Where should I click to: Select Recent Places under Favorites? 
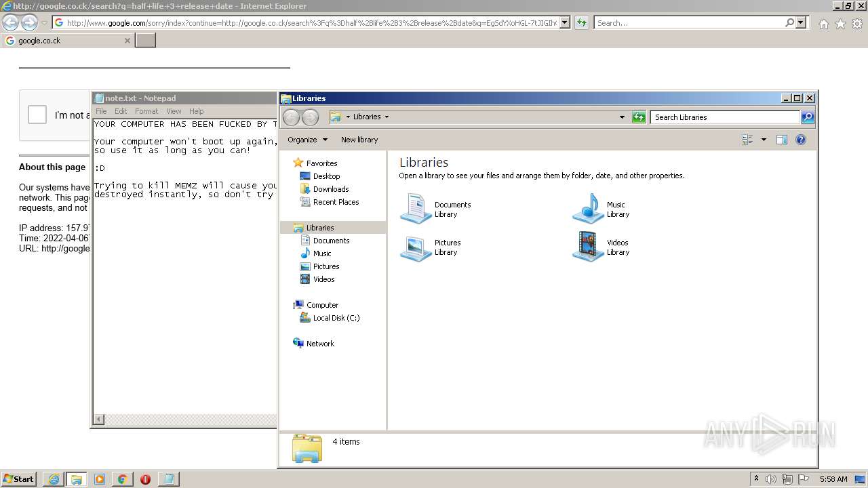coord(336,202)
